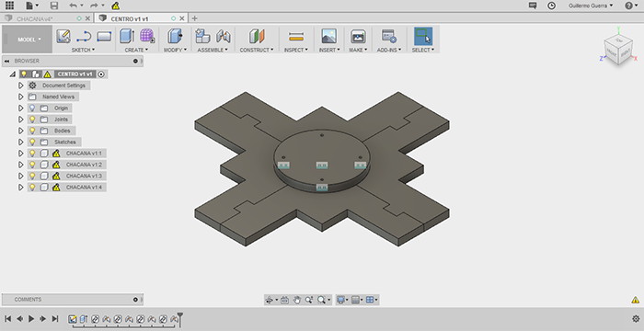The image size is (644, 331).
Task: Click the activate radio button on CENTRO v1 v1
Action: pyautogui.click(x=101, y=74)
